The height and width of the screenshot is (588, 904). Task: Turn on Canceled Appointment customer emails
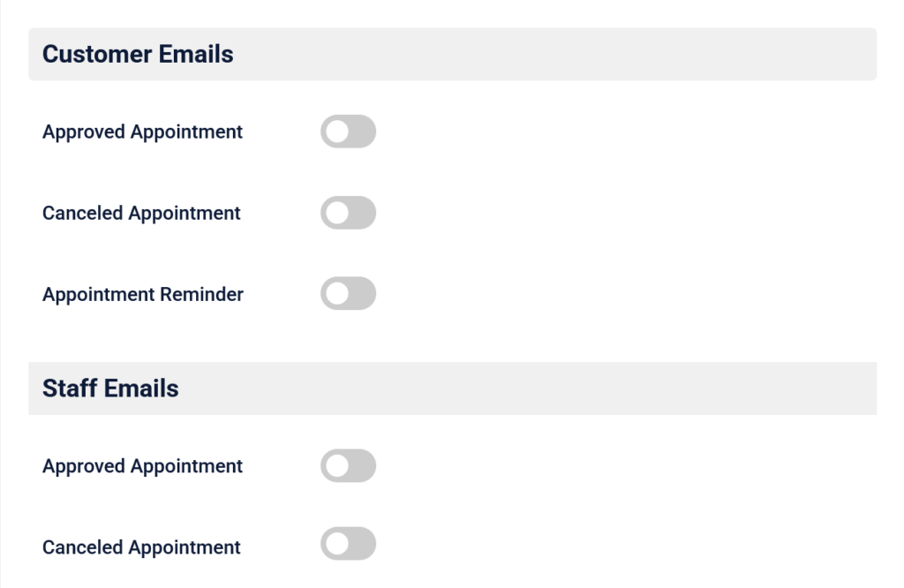(x=348, y=212)
